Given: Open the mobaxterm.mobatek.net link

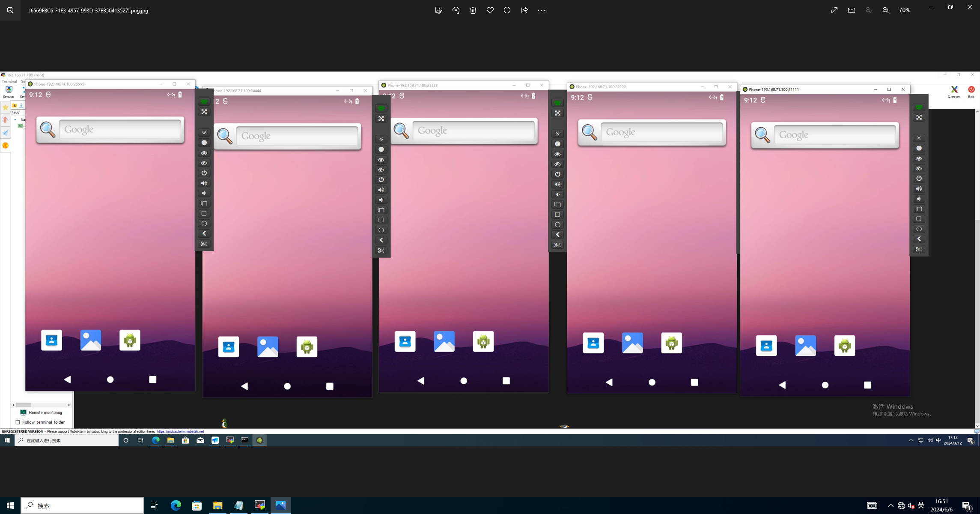Looking at the screenshot, I should click(180, 432).
